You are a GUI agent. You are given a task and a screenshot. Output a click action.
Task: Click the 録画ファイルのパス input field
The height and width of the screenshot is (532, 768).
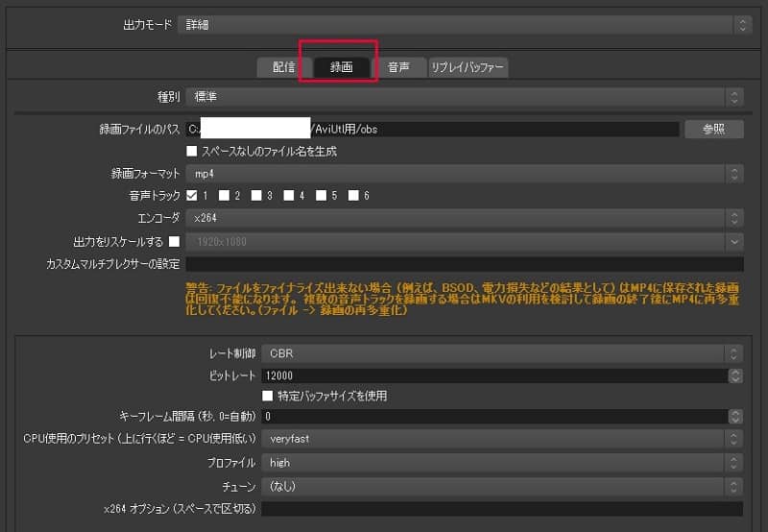click(433, 129)
